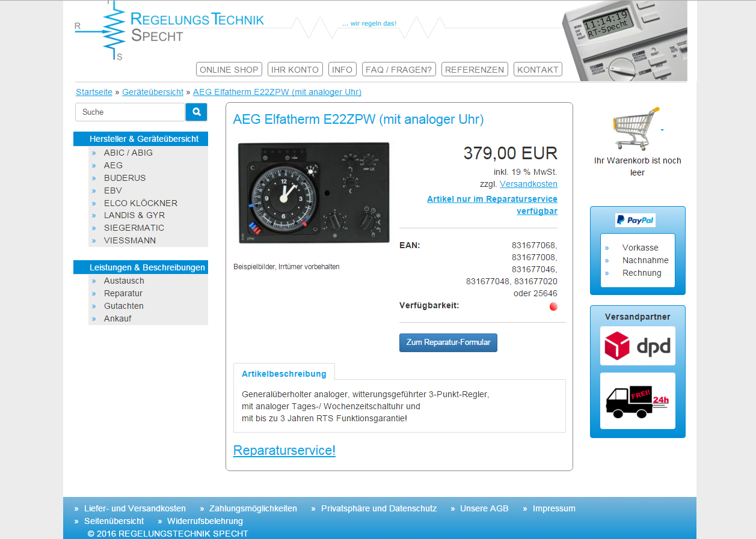This screenshot has height=539, width=756.
Task: Click the red availability indicator dot
Action: 553,306
